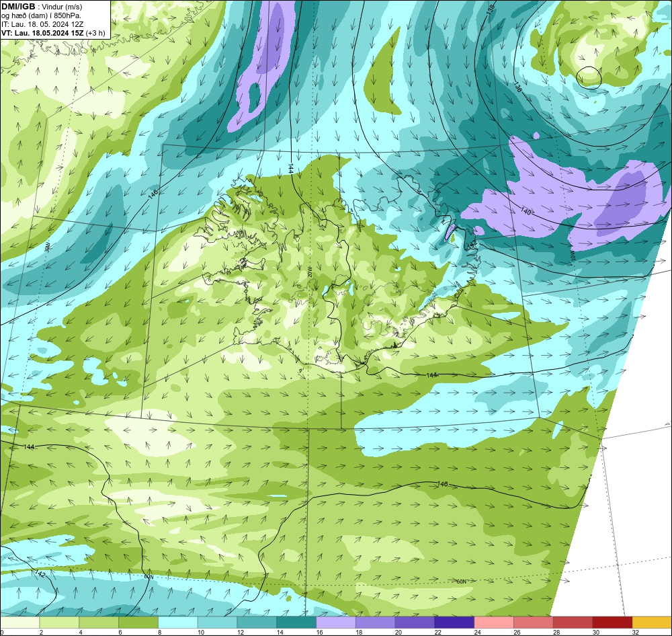Click the '136' height contour label
Image resolution: width=672 pixels, height=636 pixels.
[x=517, y=87]
